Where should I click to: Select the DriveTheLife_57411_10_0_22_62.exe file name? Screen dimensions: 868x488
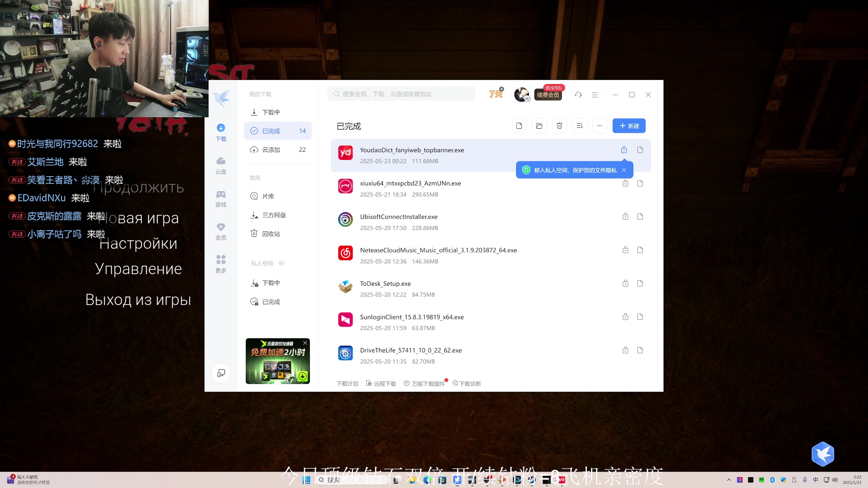tap(411, 350)
